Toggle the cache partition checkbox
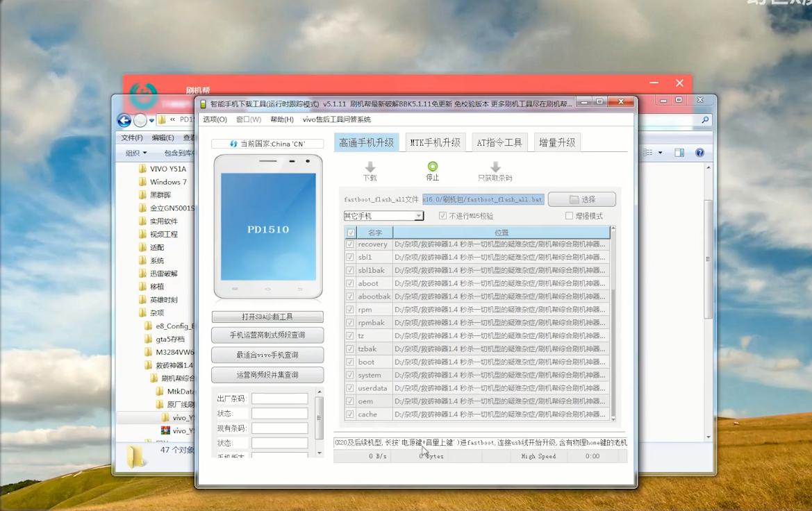The width and height of the screenshot is (812, 511). (x=350, y=414)
